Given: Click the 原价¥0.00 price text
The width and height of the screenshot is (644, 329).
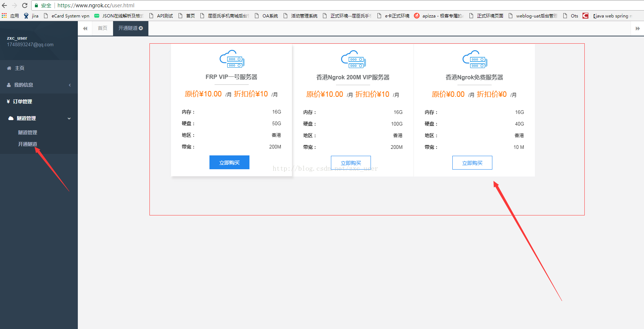Looking at the screenshot, I should [x=448, y=94].
